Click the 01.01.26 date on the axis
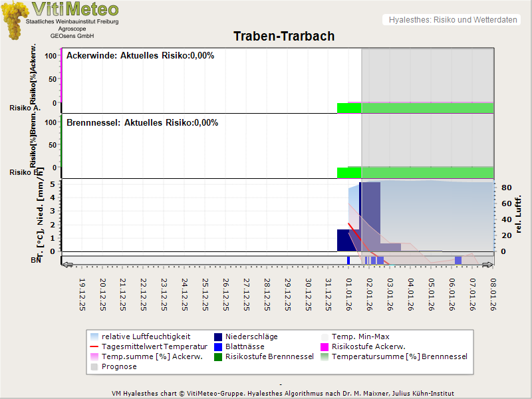 click(350, 294)
